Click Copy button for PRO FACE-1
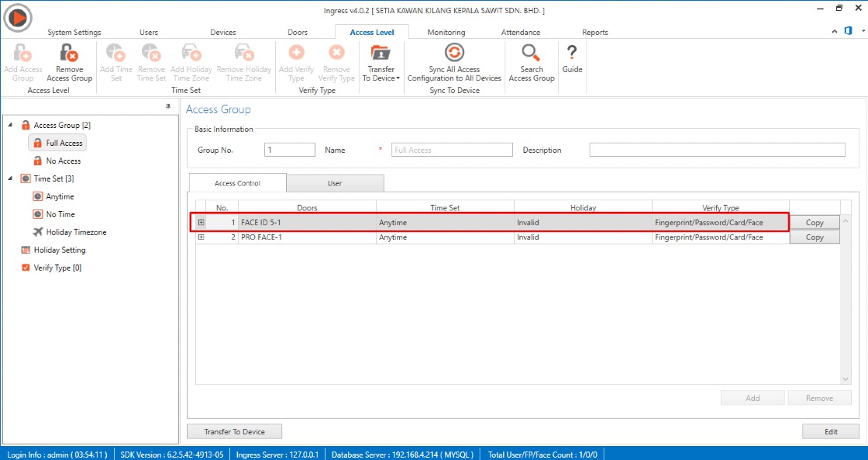Viewport: 868px width, 460px height. tap(815, 237)
